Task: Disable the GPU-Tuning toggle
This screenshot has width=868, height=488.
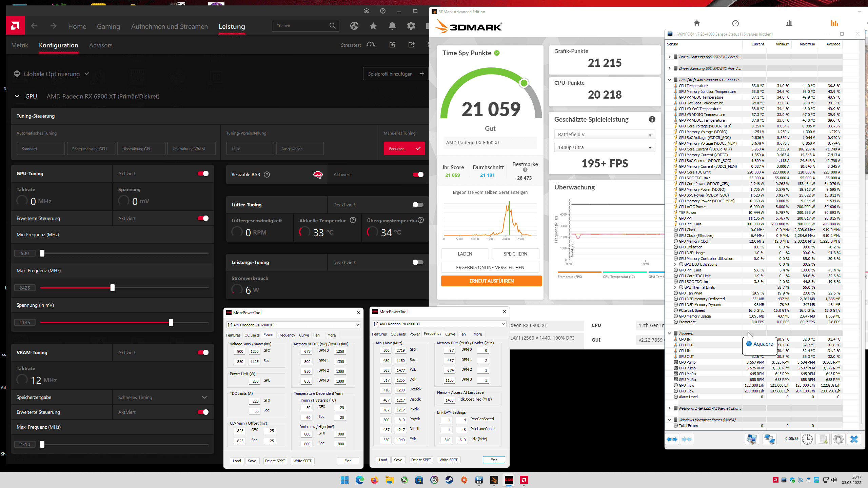Action: tap(203, 174)
